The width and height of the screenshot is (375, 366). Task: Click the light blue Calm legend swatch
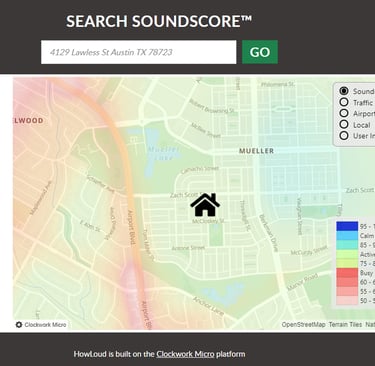click(x=347, y=236)
